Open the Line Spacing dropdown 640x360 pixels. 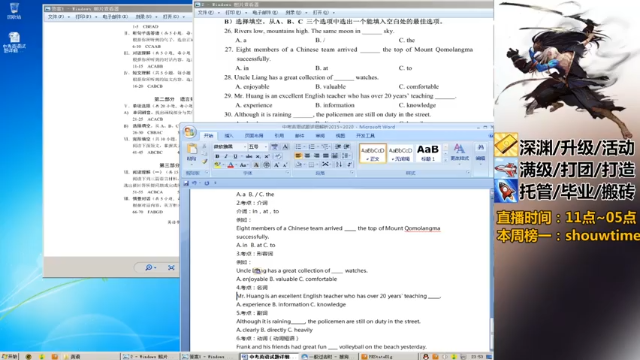pyautogui.click(x=346, y=156)
